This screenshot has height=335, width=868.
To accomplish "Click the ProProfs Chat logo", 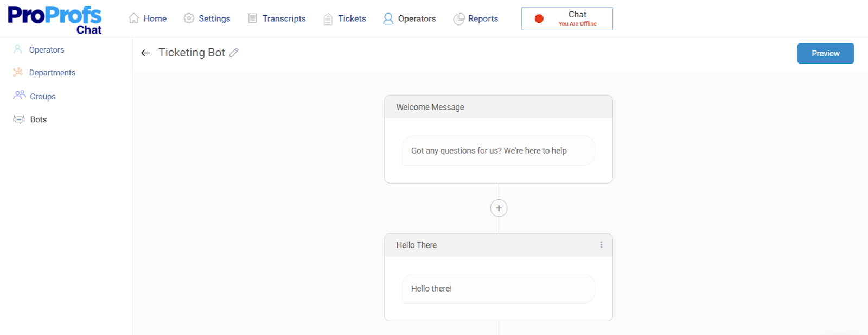I will (x=55, y=20).
